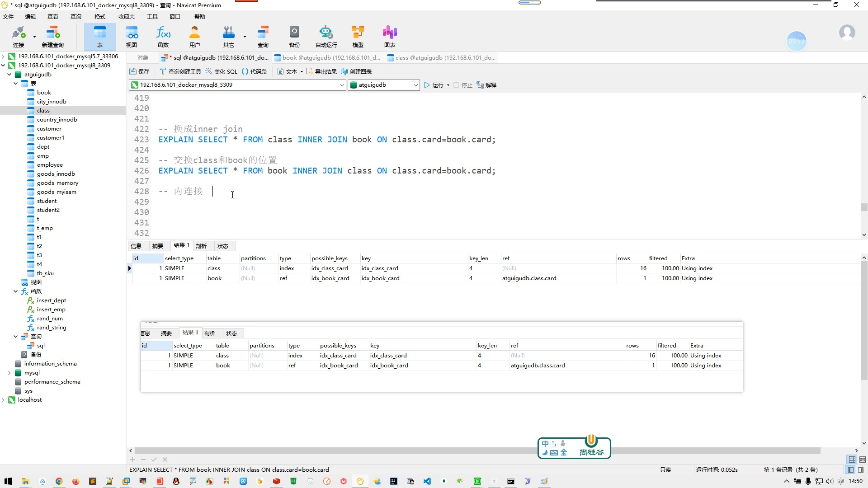This screenshot has height=488, width=868.
Task: Open the Info (信息) result tab
Action: [x=136, y=246]
